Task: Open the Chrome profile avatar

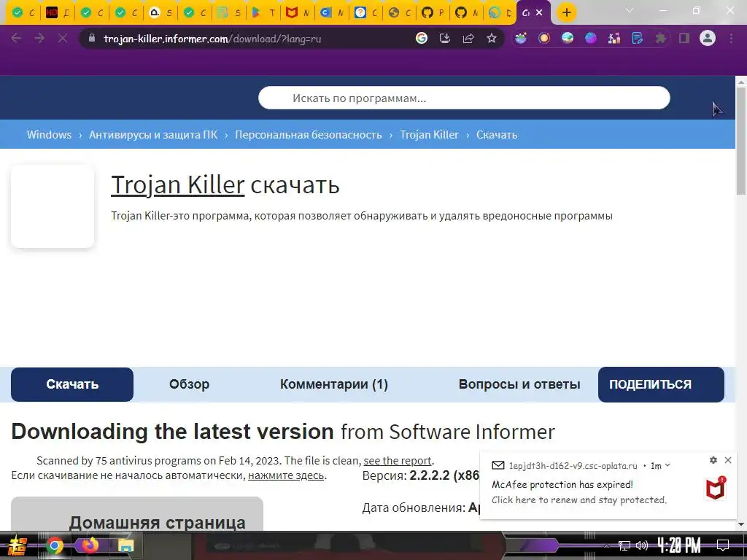Action: (708, 38)
